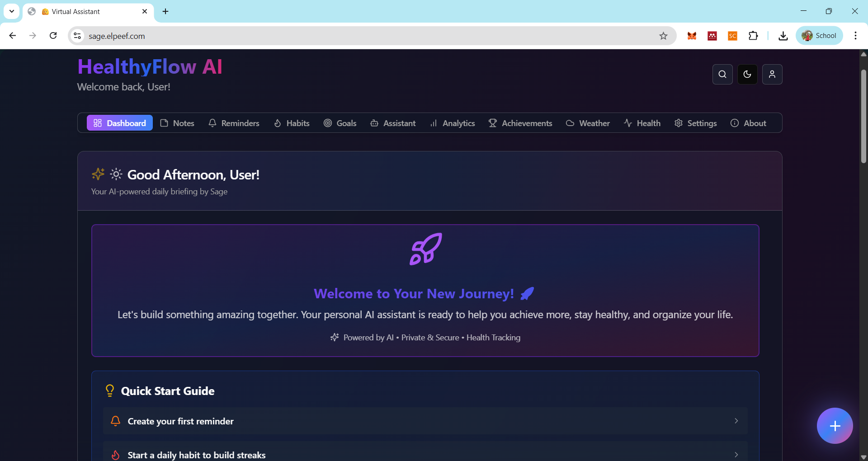Close the Virtual Assistant tab
This screenshot has height=461, width=868.
tap(145, 11)
